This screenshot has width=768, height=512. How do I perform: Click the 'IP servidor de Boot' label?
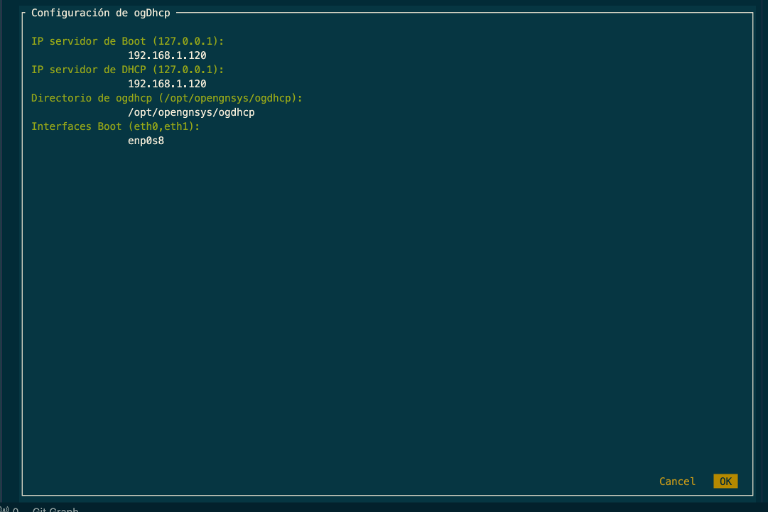pyautogui.click(x=88, y=41)
